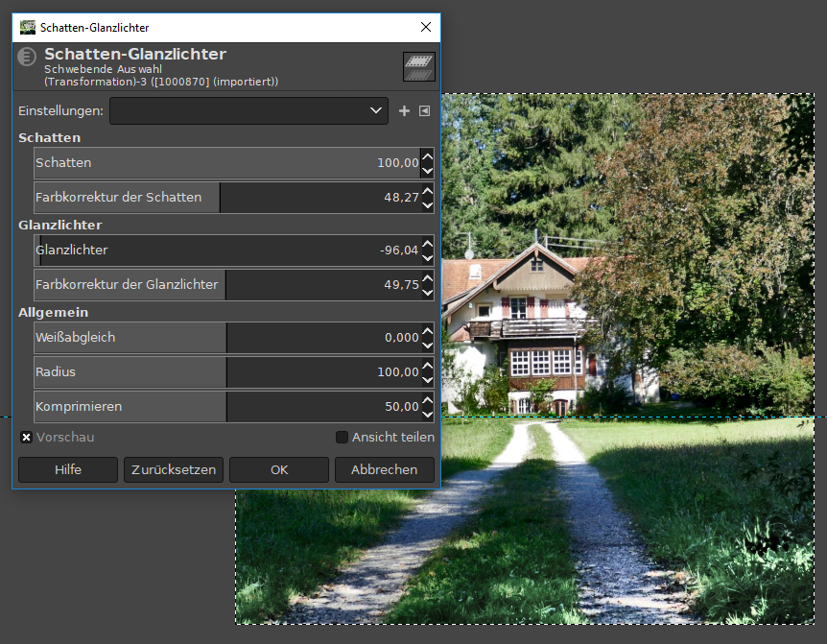Image resolution: width=827 pixels, height=644 pixels.
Task: Click the Schatten-Glanzlichter title bar app icon
Action: tap(28, 28)
